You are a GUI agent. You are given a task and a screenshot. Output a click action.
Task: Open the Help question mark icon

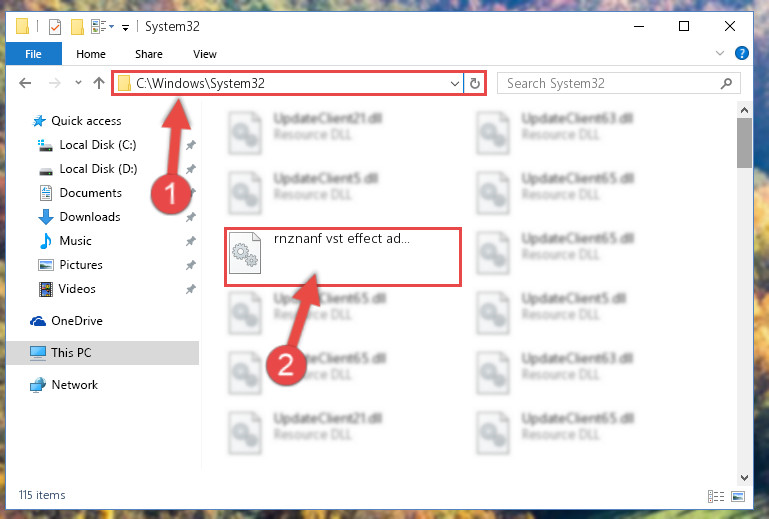coord(742,53)
